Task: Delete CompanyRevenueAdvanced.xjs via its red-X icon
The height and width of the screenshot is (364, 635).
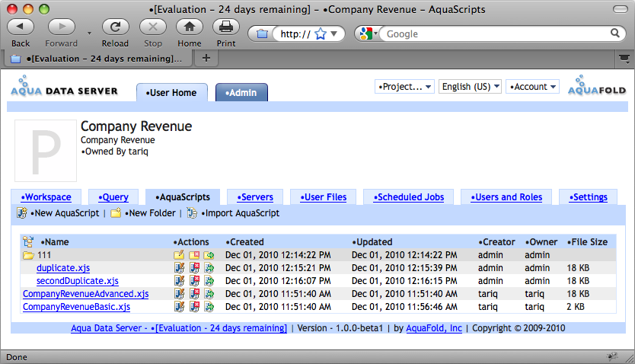Action: point(194,294)
